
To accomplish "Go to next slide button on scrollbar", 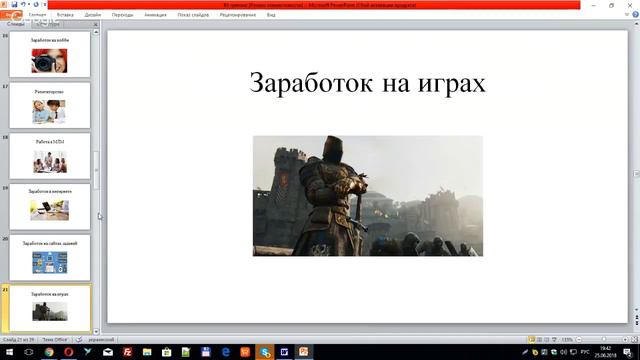I will (636, 323).
